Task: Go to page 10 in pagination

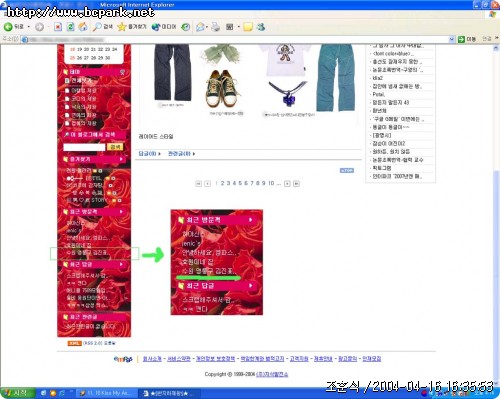Action: [x=271, y=183]
